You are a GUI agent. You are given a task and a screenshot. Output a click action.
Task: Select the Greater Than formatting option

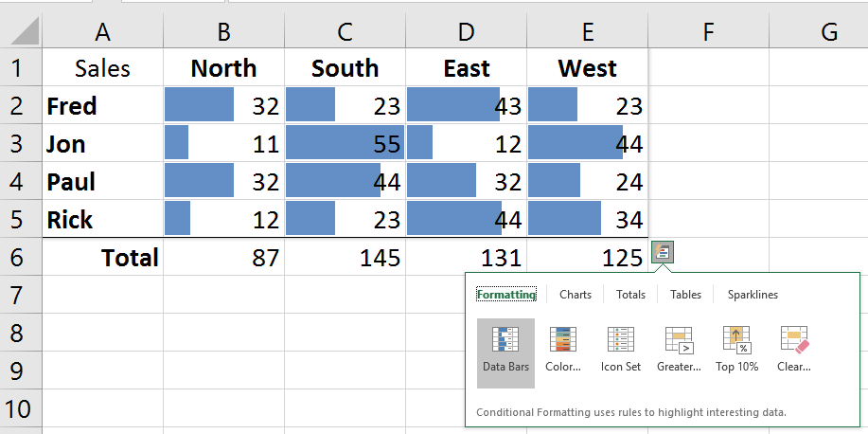(x=679, y=350)
